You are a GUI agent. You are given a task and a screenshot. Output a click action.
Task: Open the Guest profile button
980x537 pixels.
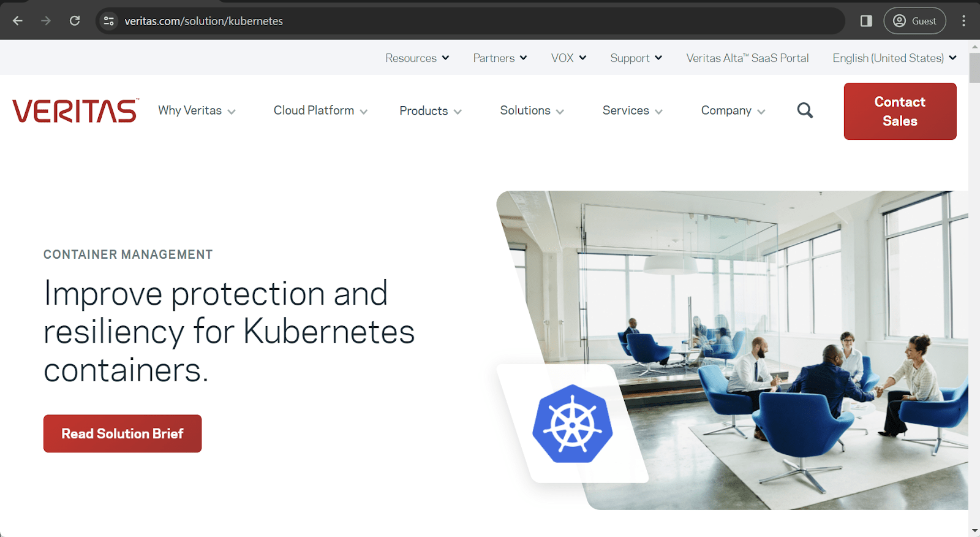[x=914, y=21]
